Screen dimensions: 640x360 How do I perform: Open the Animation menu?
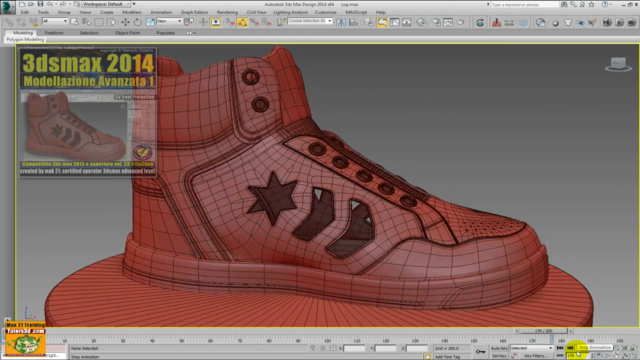161,12
